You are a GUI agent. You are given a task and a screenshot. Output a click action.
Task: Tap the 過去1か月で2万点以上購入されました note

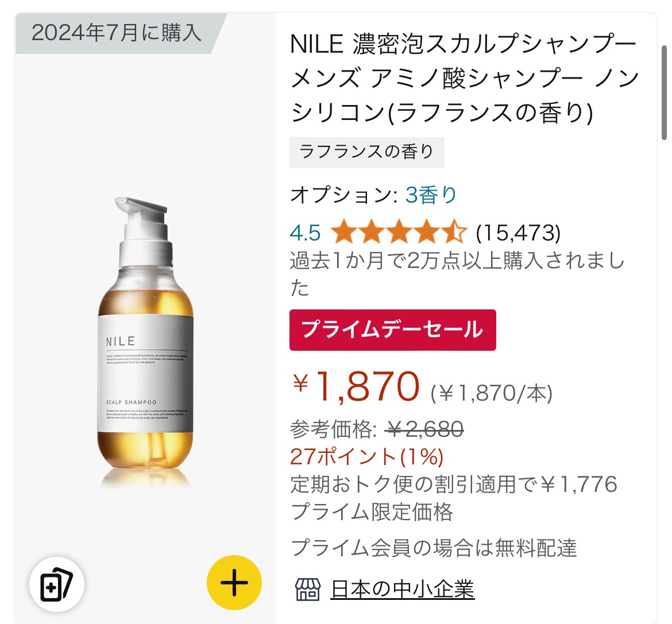coord(457,273)
